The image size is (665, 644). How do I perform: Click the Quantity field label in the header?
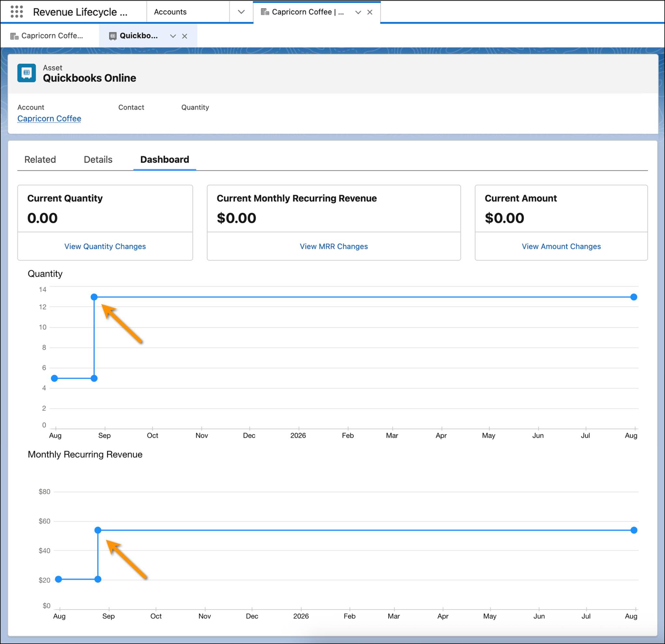tap(195, 107)
